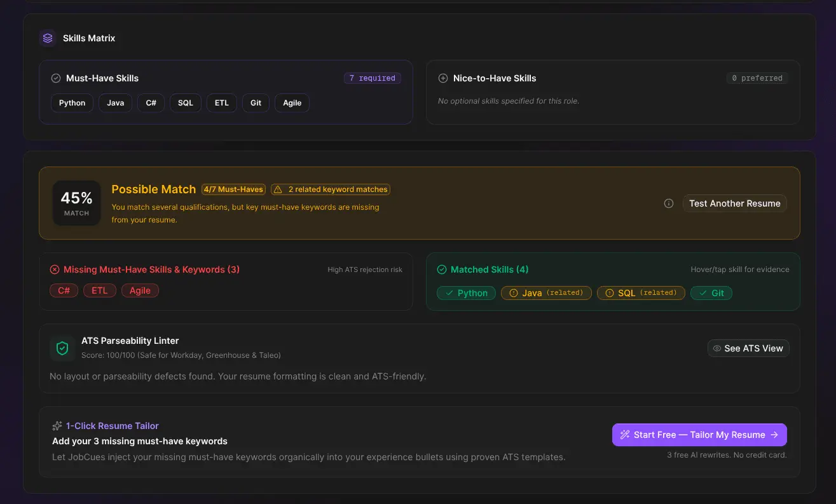View evidence for SQL (related) skill
Viewport: 836px width, 504px height.
point(641,293)
